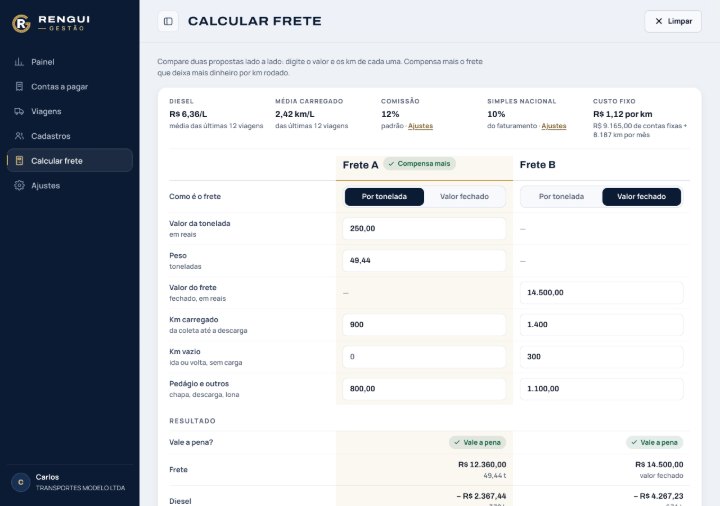The height and width of the screenshot is (506, 720).
Task: Open Painel via its chart icon
Action: tap(19, 62)
